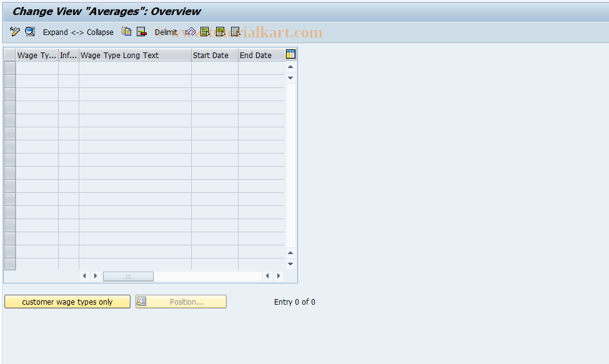Click customer wage types only button
This screenshot has height=364, width=609.
67,302
